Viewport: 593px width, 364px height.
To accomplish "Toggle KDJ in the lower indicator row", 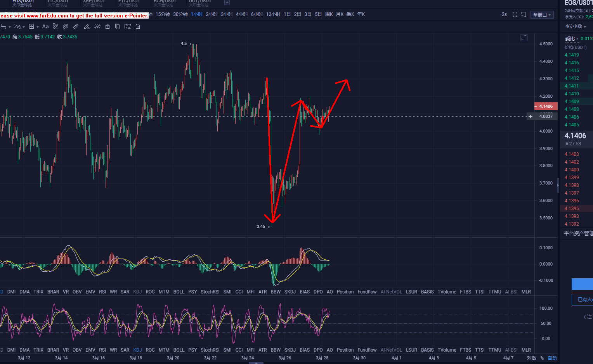I will (137, 350).
